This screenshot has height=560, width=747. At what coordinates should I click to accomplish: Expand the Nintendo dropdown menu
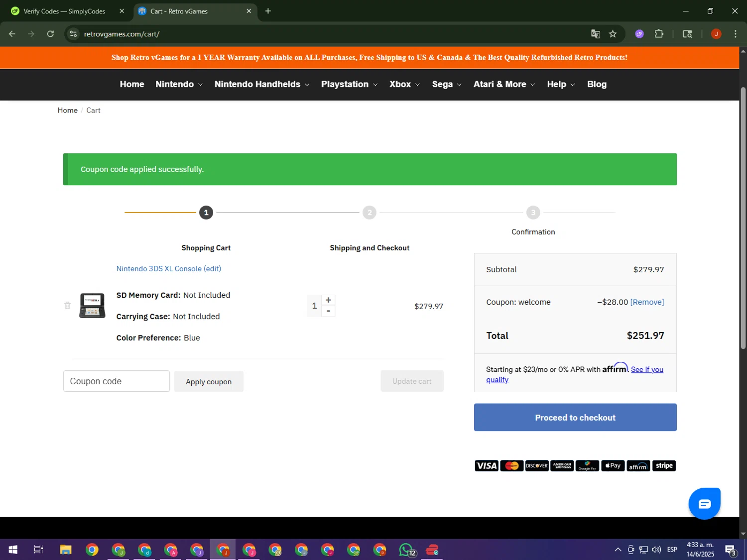pos(179,84)
